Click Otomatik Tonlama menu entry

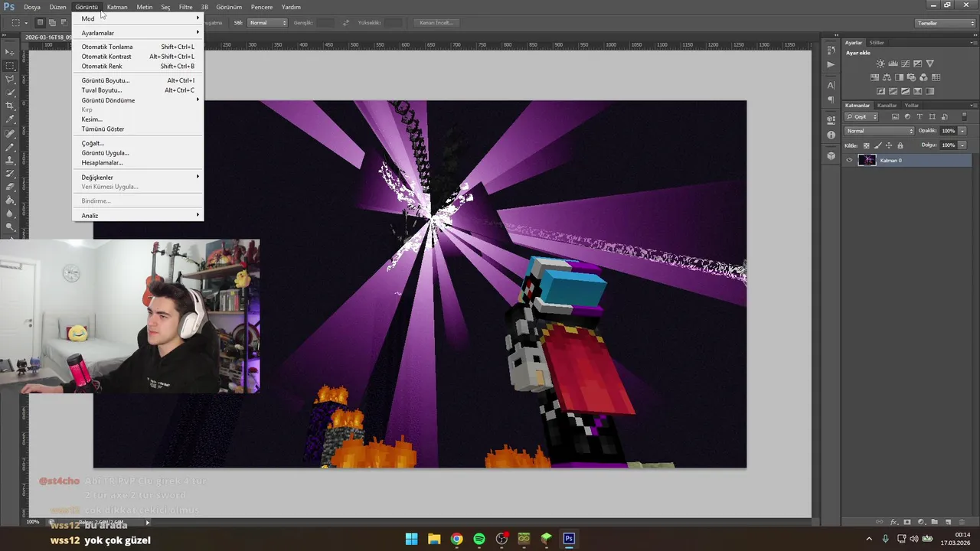tap(138, 47)
